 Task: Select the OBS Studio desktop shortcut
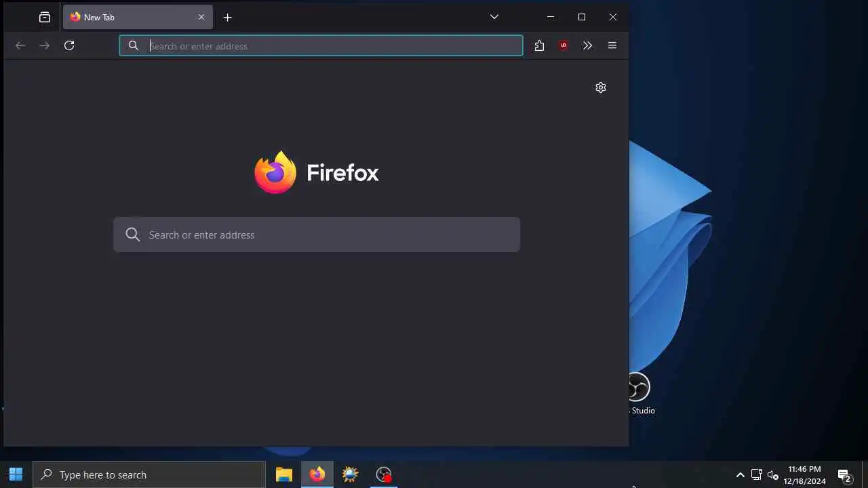639,394
